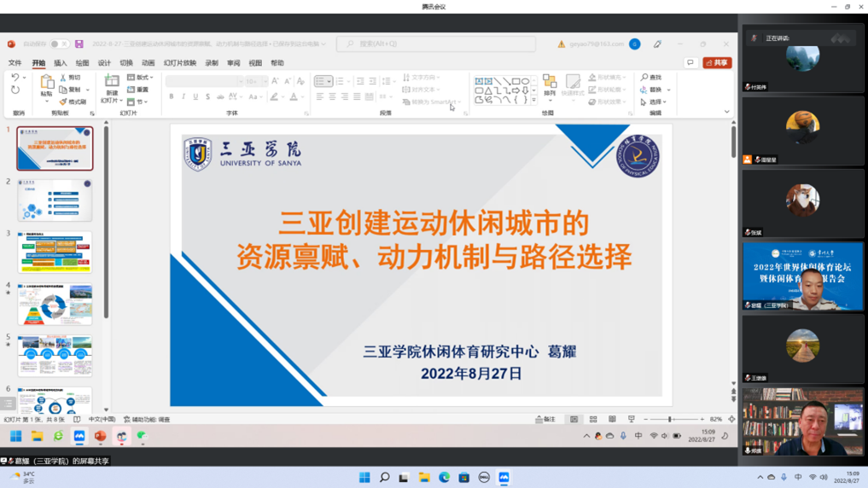Click Clear All Formatting icon
The height and width of the screenshot is (488, 868).
[300, 81]
